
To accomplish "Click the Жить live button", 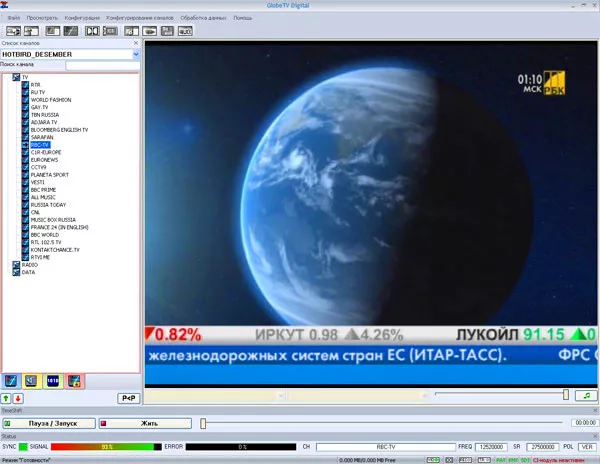I will 145,423.
